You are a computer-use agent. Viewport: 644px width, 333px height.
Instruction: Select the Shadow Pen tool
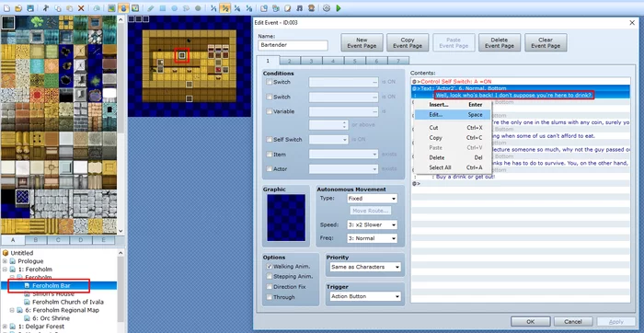pos(198,7)
